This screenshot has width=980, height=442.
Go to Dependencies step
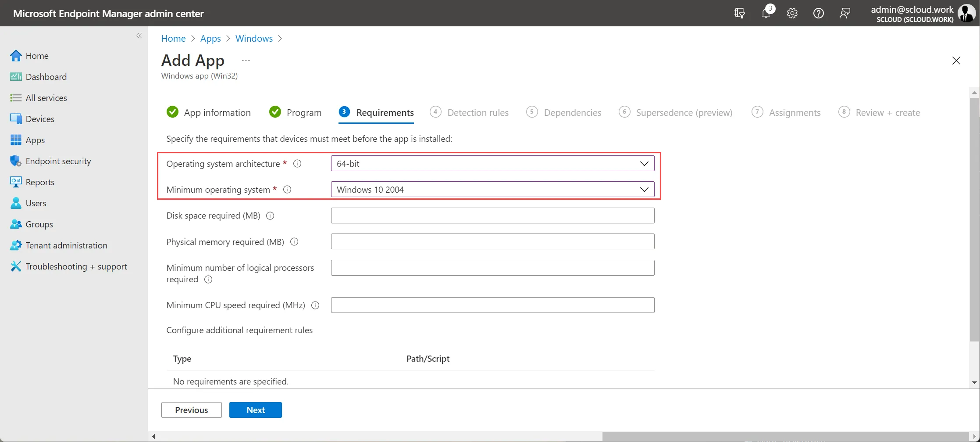(564, 113)
